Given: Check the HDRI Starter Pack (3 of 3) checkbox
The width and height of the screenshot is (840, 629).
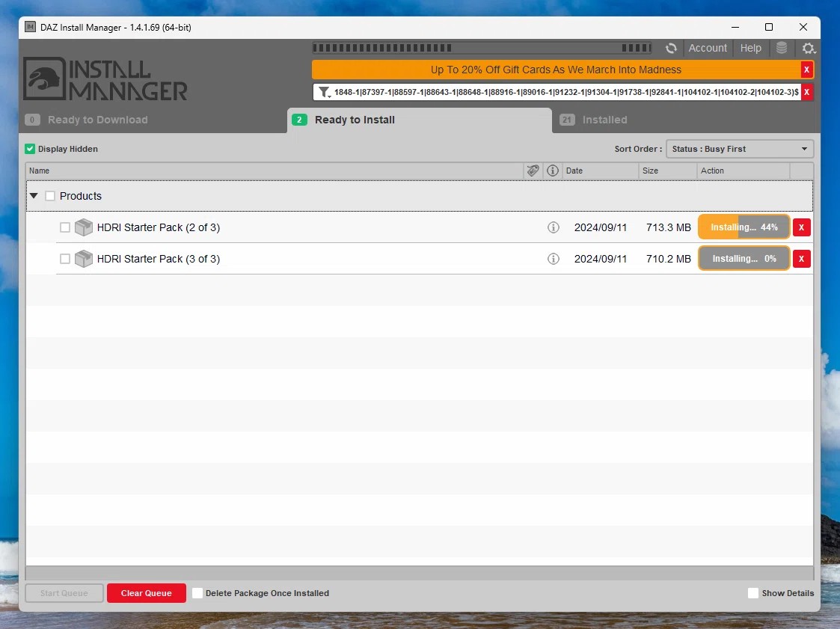Looking at the screenshot, I should [x=65, y=259].
